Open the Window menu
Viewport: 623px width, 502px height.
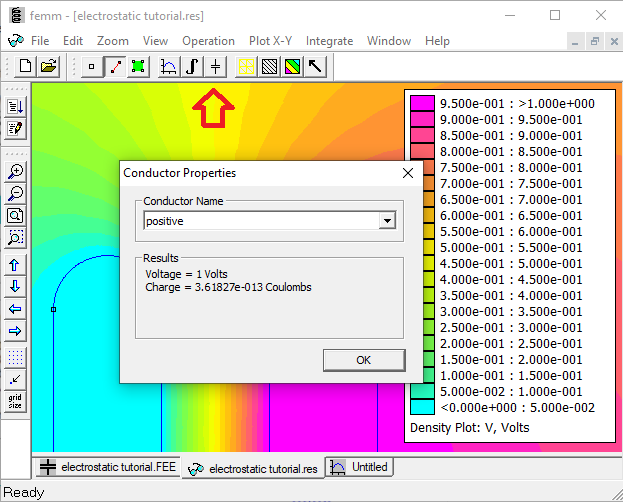pyautogui.click(x=389, y=41)
